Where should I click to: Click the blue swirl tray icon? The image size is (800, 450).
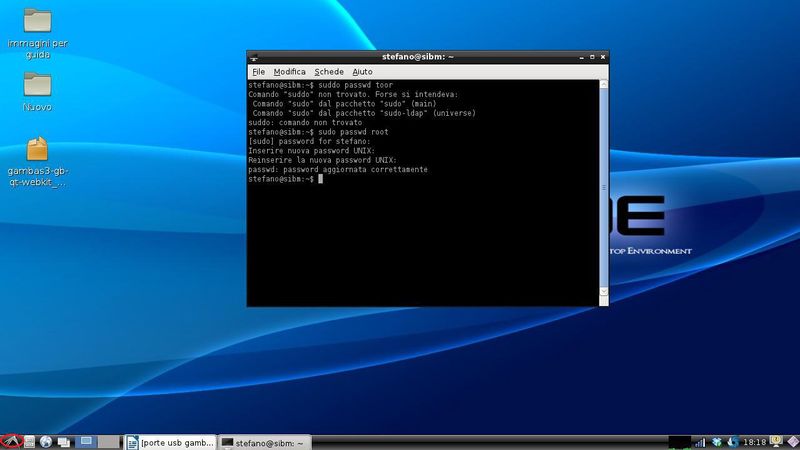(734, 442)
